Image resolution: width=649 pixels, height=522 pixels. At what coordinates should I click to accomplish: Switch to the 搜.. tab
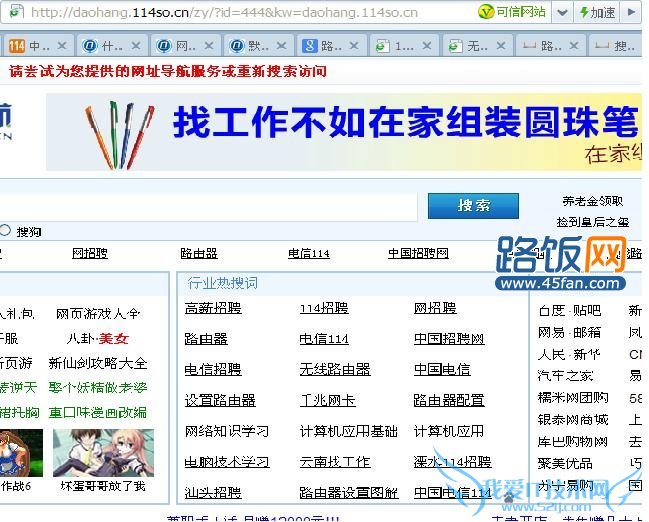pyautogui.click(x=615, y=46)
